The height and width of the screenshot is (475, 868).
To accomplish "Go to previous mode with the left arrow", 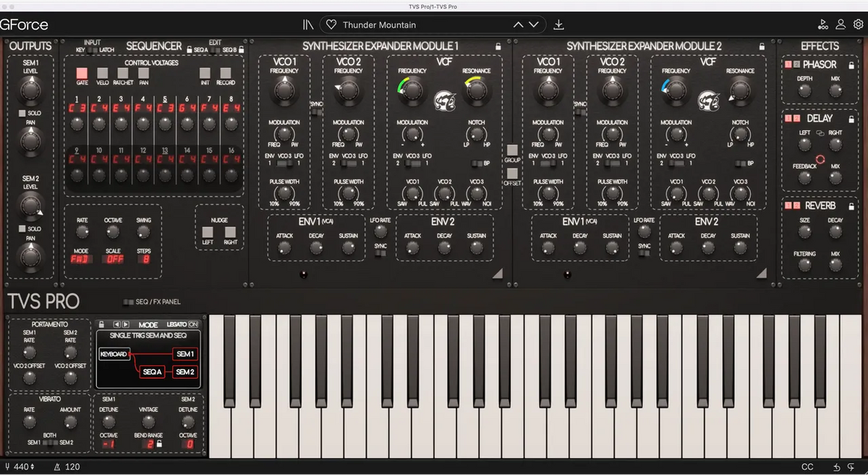I will [116, 324].
